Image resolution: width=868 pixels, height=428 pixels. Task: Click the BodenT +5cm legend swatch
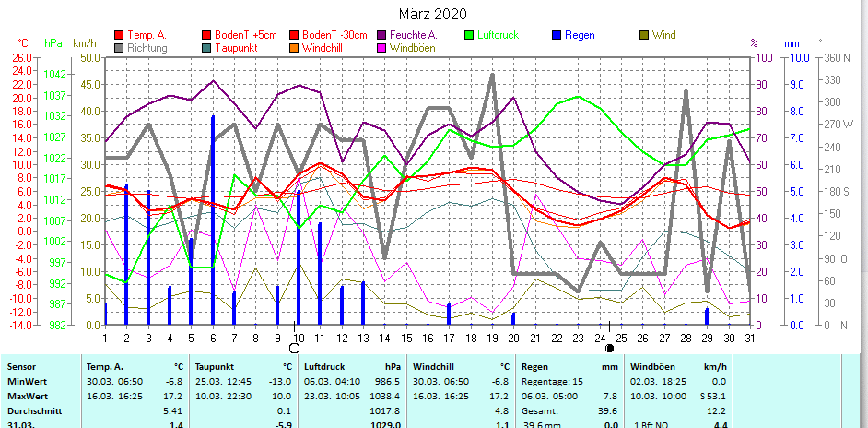click(206, 35)
